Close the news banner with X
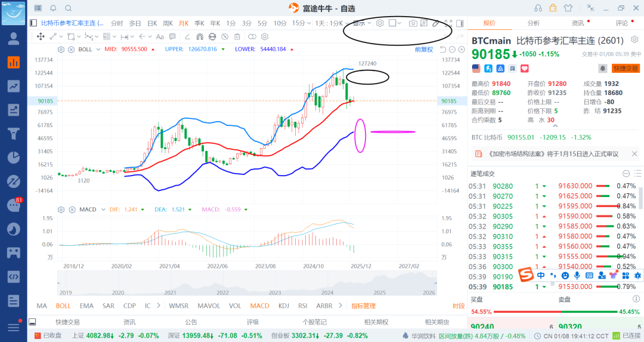 (x=634, y=154)
